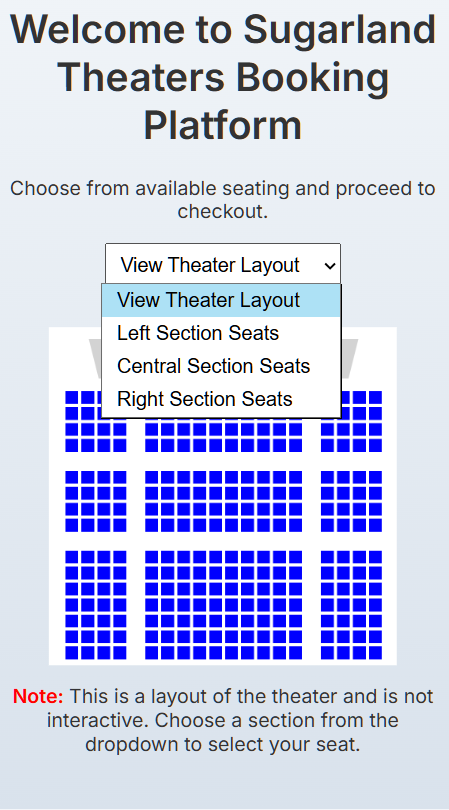Open the View Theater Layout select box
Screen dimensions: 449x810
pyautogui.click(x=223, y=265)
